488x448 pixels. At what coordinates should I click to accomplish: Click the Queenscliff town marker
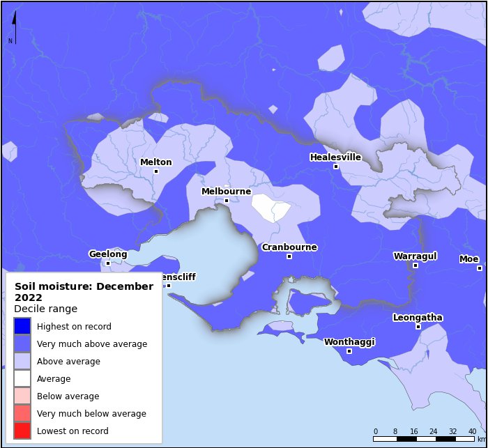click(169, 286)
